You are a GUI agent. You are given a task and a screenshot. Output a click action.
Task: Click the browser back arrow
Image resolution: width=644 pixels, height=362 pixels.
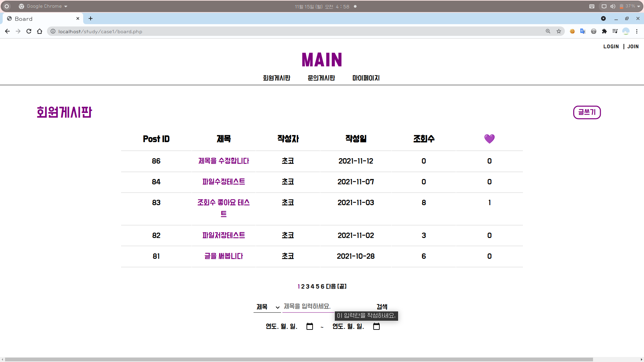7,31
